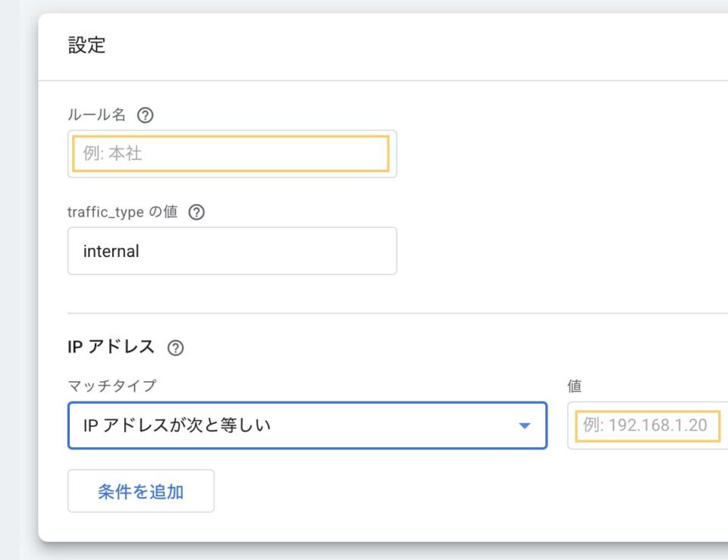728x560 pixels.
Task: Click the IP アドレス section heading
Action: (x=111, y=347)
